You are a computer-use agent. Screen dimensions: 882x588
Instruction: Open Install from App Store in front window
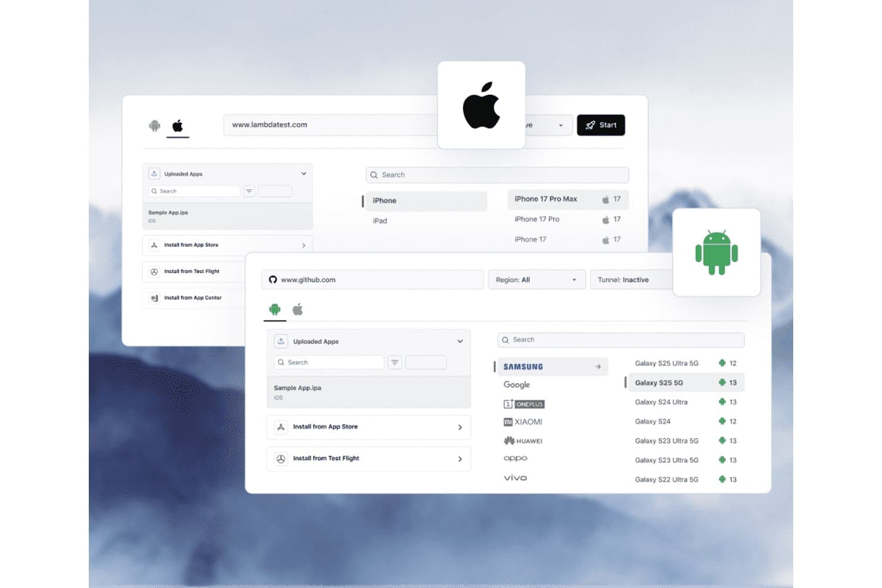(369, 427)
